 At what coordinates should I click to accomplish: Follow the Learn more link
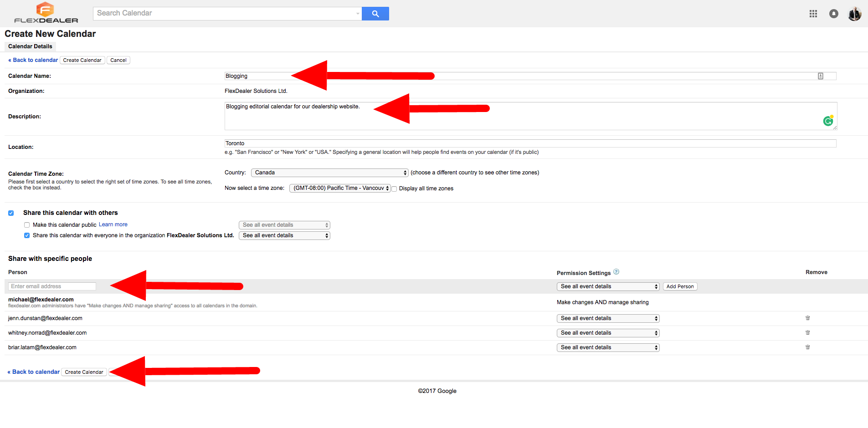[x=113, y=224]
